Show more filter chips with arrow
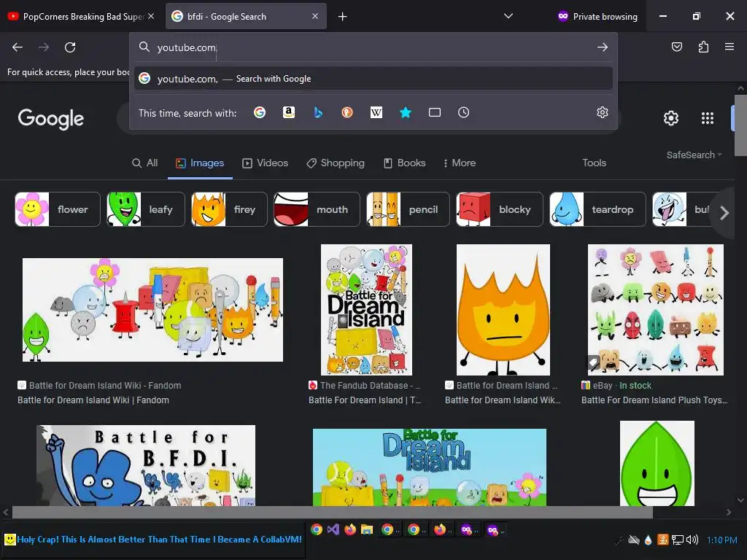Image resolution: width=747 pixels, height=560 pixels. click(724, 212)
